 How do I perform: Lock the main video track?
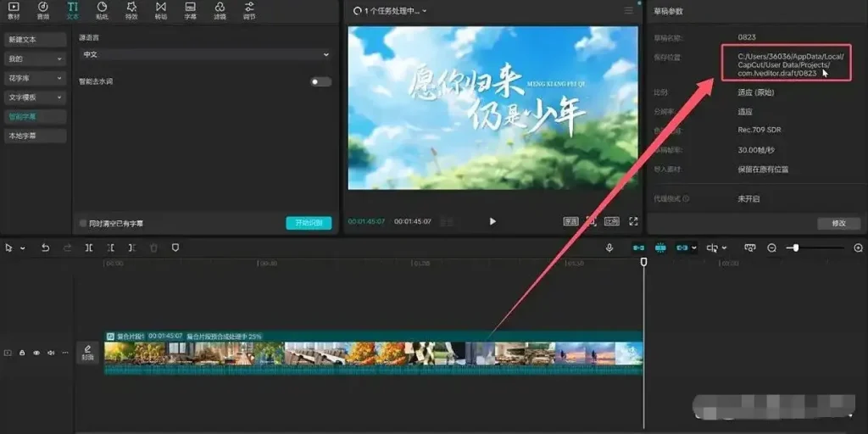[22, 353]
